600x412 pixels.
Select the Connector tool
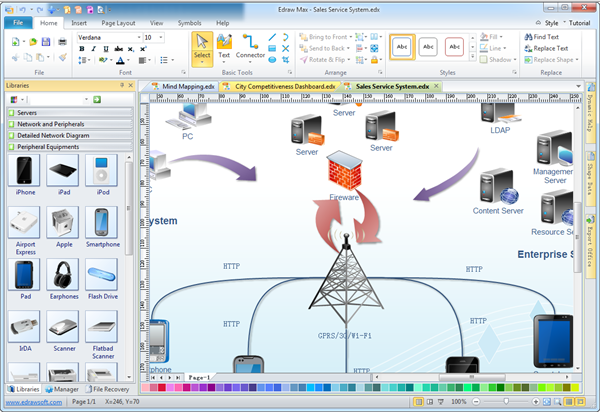click(x=250, y=47)
